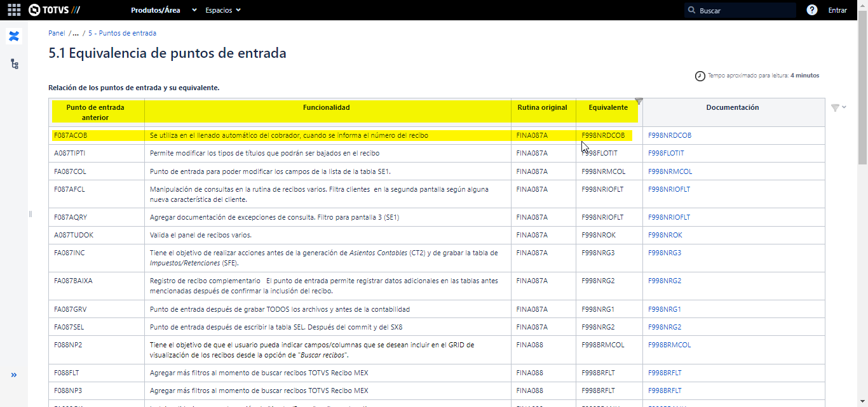Open the Produtos/Área dropdown
Image resolution: width=868 pixels, height=407 pixels.
click(x=164, y=10)
